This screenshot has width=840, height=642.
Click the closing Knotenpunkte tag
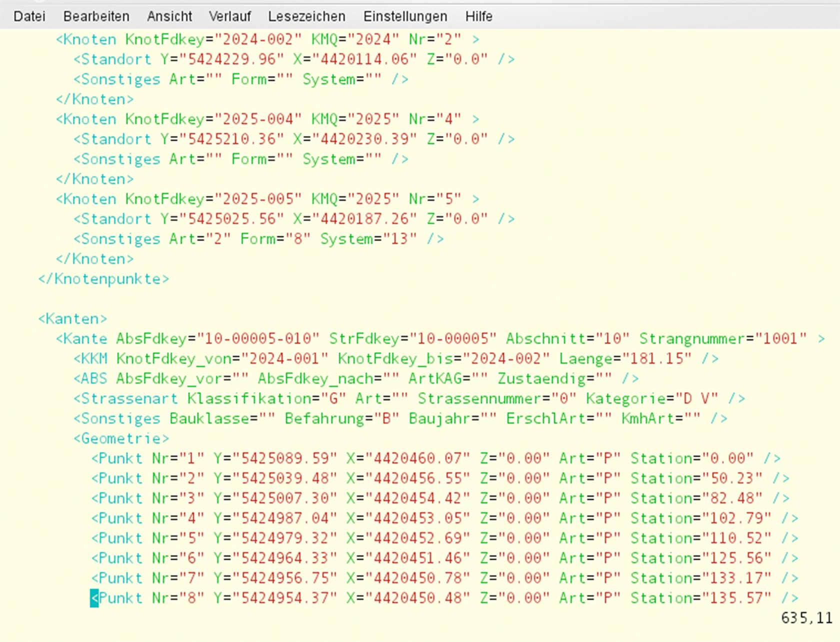(x=103, y=279)
